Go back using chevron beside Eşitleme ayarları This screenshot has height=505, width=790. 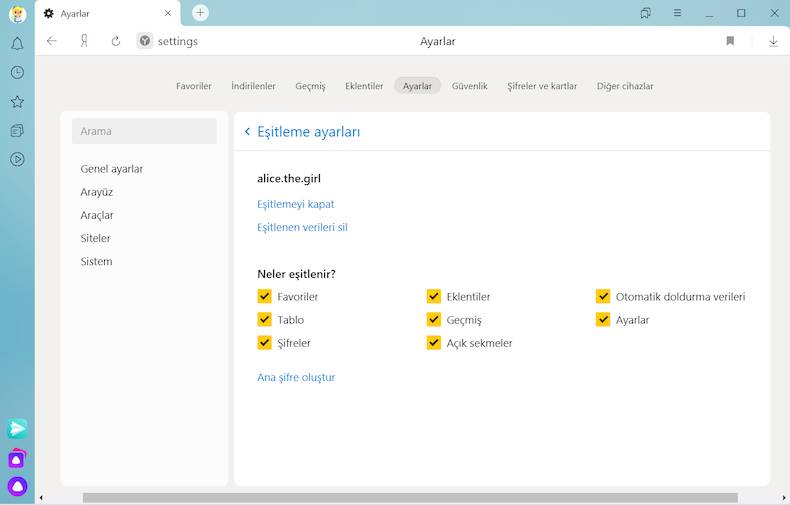tap(247, 132)
